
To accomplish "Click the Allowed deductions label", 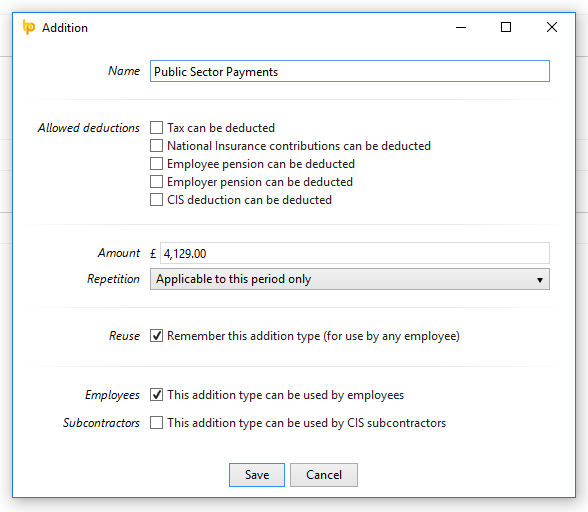I will tap(88, 128).
